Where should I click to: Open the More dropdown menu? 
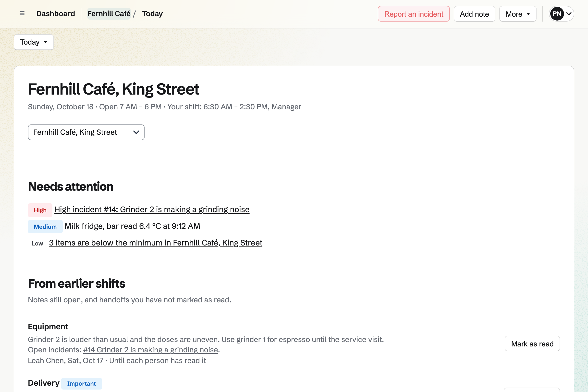tap(518, 14)
